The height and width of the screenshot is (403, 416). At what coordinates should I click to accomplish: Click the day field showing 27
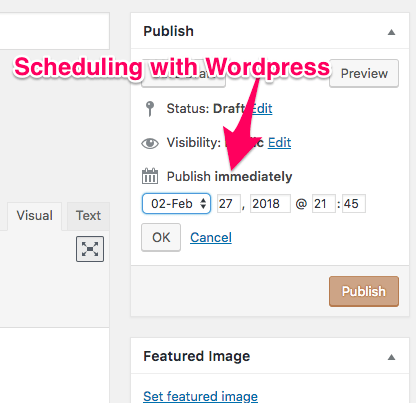(x=229, y=203)
